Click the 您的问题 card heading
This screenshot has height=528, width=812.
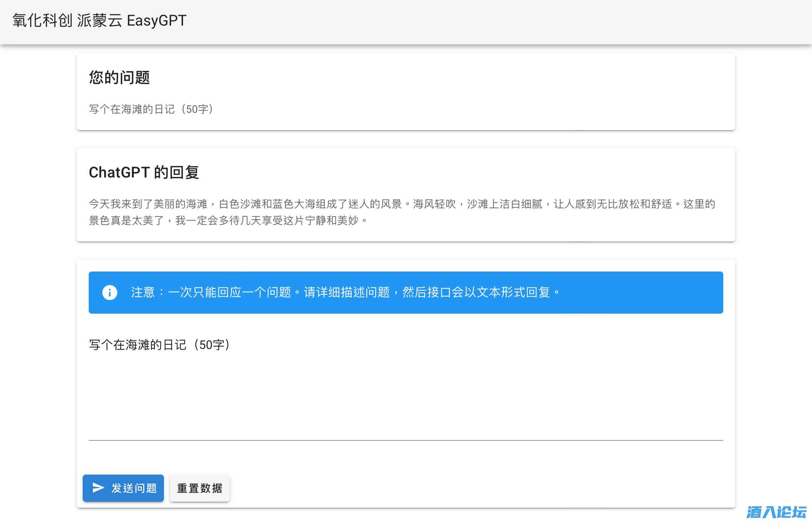click(x=120, y=77)
